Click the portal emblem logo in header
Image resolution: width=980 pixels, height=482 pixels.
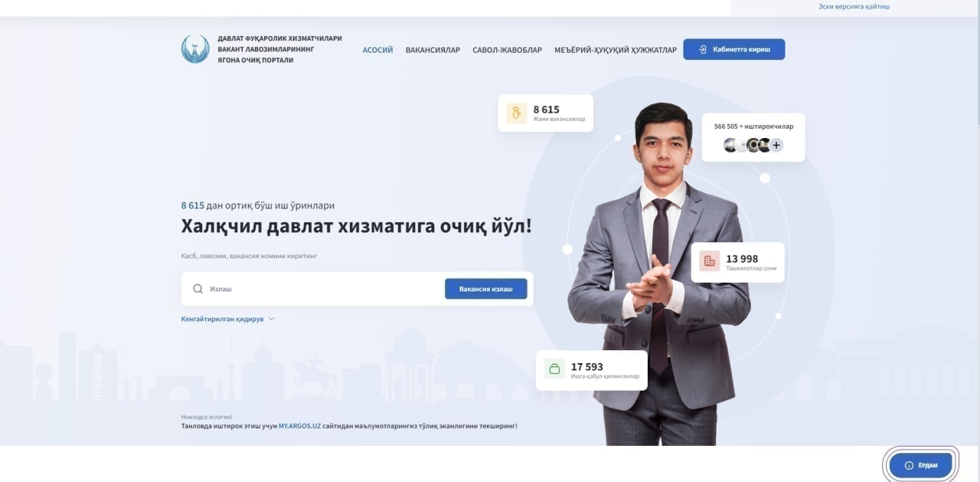tap(195, 49)
